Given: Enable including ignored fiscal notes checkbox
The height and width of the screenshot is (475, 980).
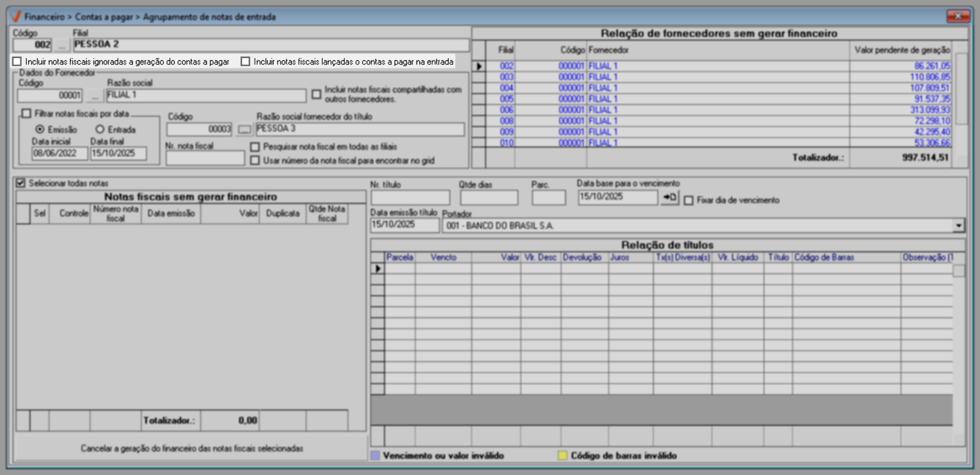Looking at the screenshot, I should click(x=18, y=61).
